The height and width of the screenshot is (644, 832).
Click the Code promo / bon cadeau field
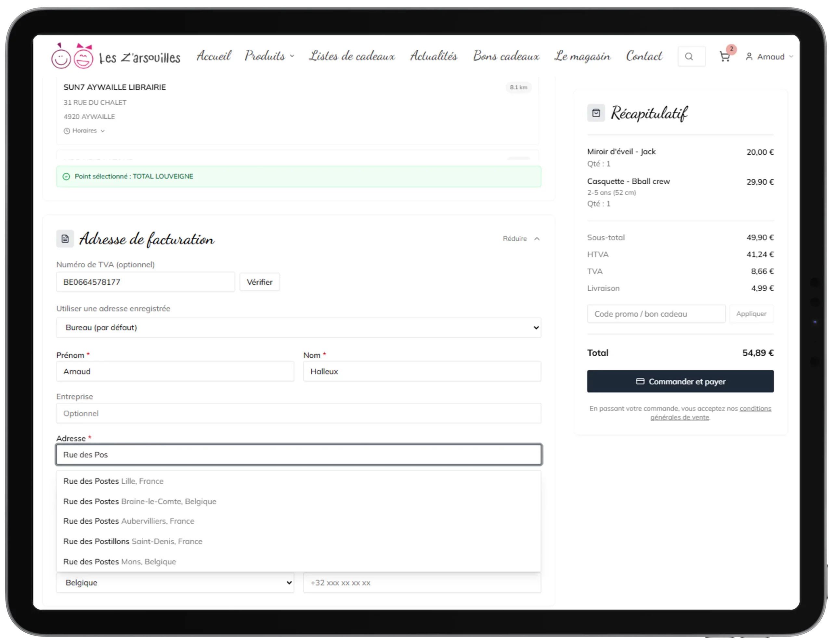point(656,314)
